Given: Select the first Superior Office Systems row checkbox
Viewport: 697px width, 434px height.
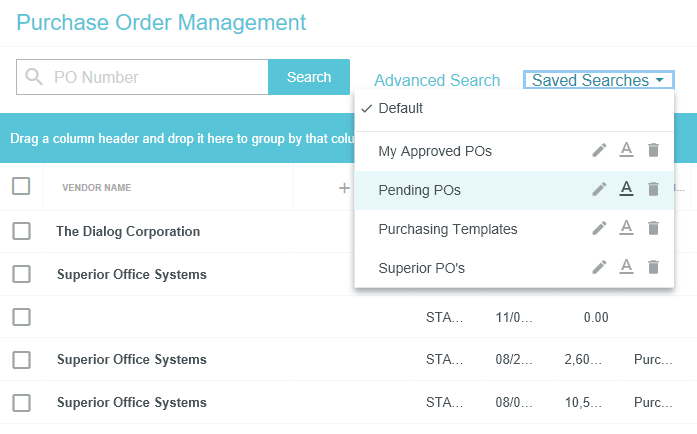Looking at the screenshot, I should pos(21,274).
